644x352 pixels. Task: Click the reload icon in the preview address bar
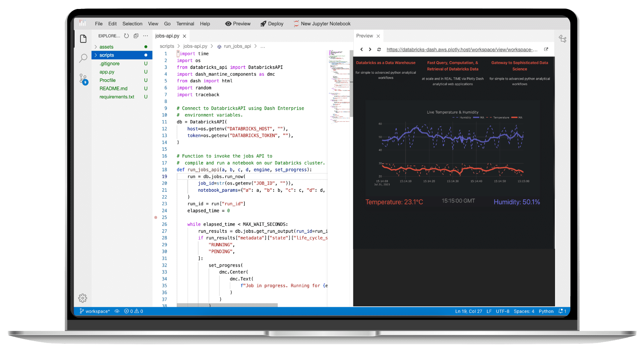379,50
